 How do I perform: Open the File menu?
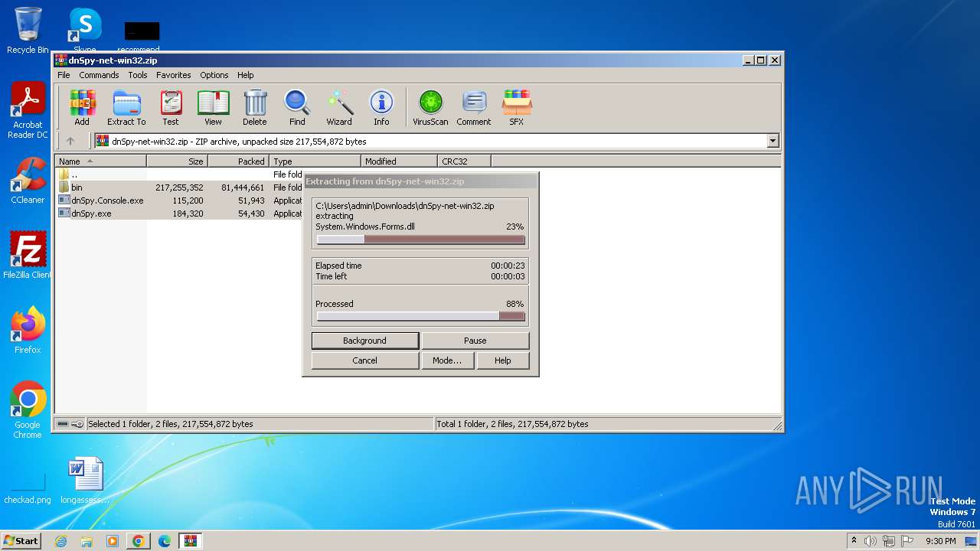click(x=64, y=75)
